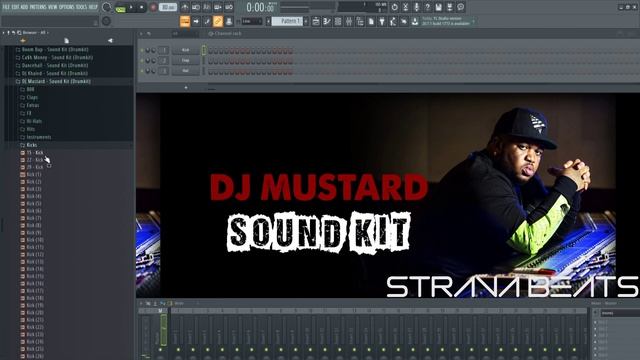
Task: Click the orange back arrow in browser
Action: [23, 40]
